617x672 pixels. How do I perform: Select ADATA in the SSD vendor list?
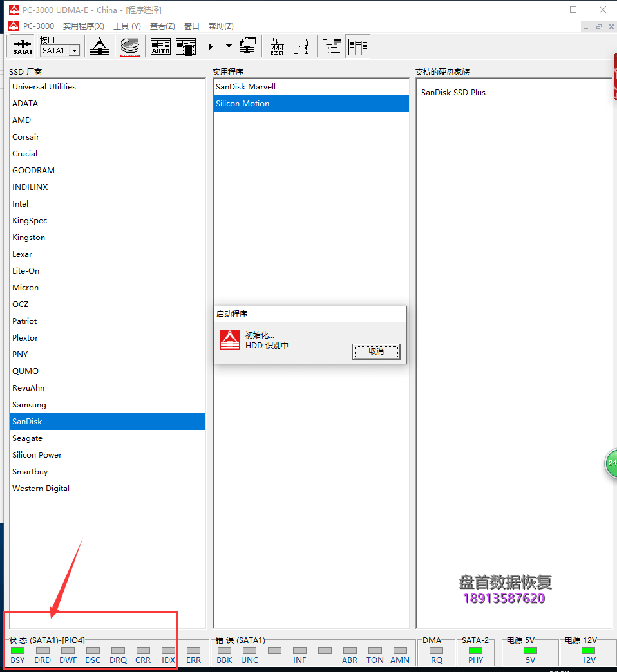tap(108, 103)
